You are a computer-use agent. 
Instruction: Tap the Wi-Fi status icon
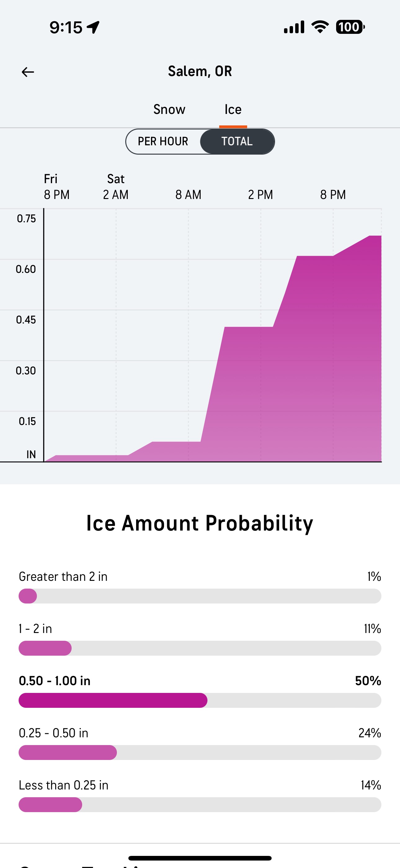click(320, 27)
